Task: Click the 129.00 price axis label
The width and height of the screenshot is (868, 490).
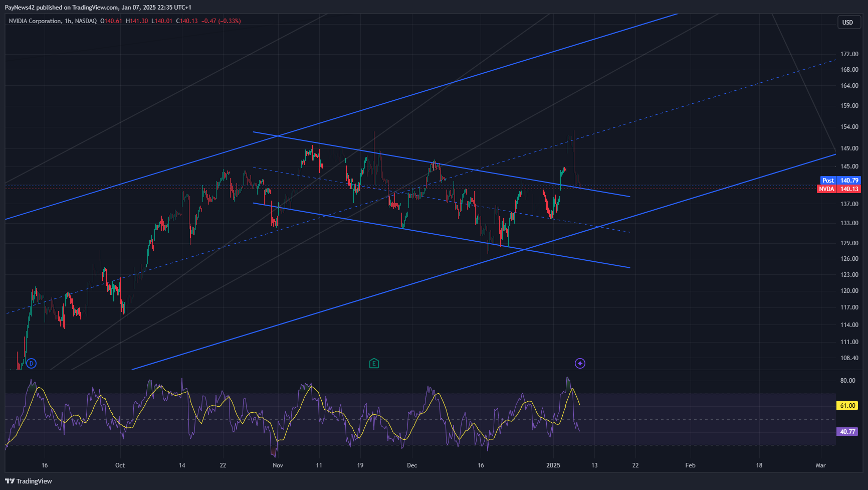Action: tap(849, 243)
